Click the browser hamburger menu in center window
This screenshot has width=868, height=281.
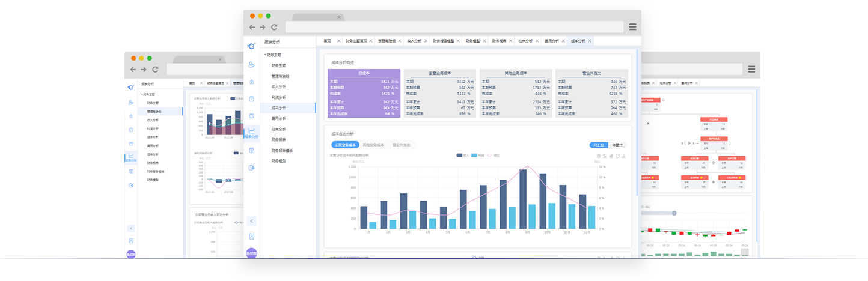(x=632, y=27)
